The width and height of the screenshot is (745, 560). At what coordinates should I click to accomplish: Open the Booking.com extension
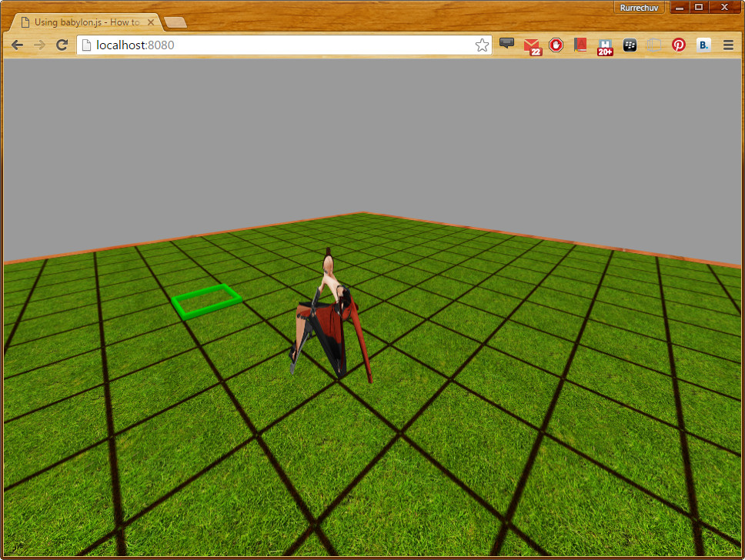[x=703, y=45]
